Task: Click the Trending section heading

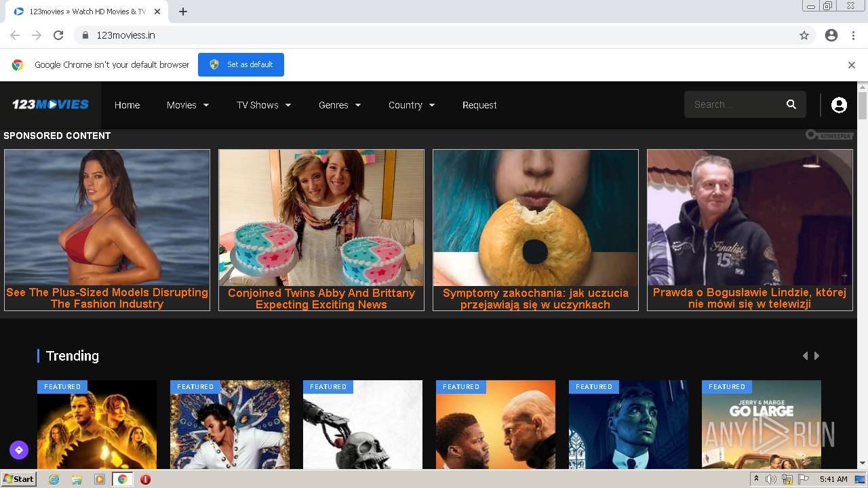Action: point(72,356)
